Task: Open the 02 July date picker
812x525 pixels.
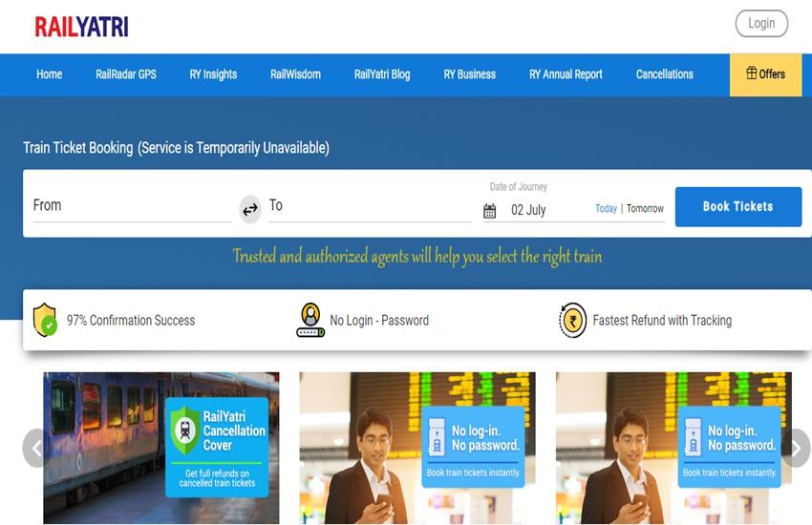Action: pos(528,210)
